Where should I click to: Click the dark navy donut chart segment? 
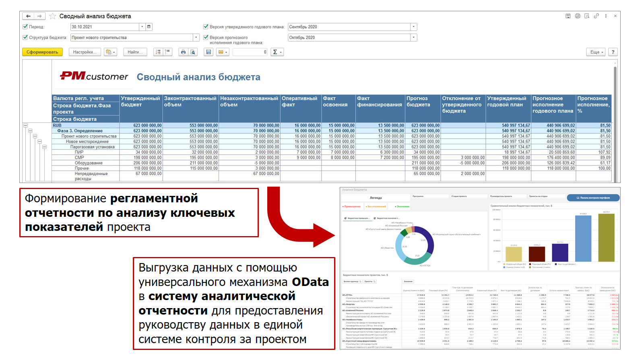429,240
